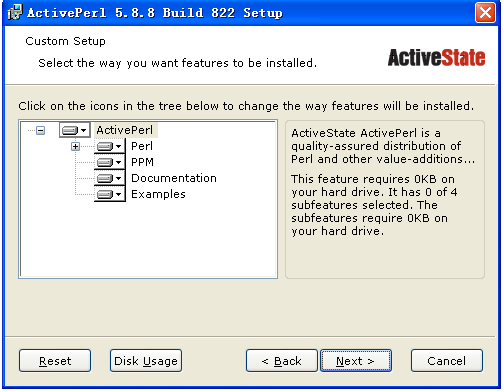The width and height of the screenshot is (504, 392).
Task: Select the Documentation feature label
Action: [174, 178]
